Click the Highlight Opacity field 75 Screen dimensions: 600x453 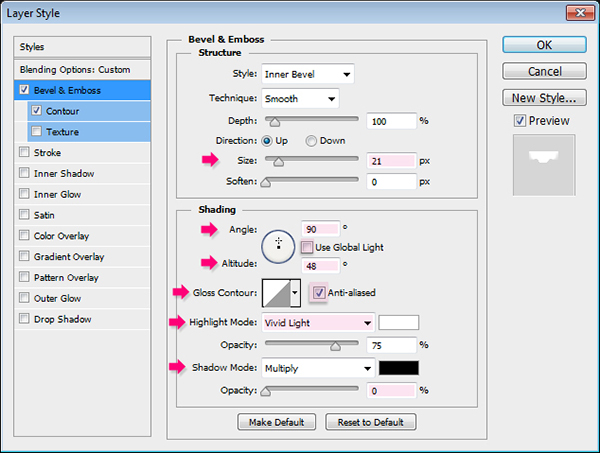[391, 345]
